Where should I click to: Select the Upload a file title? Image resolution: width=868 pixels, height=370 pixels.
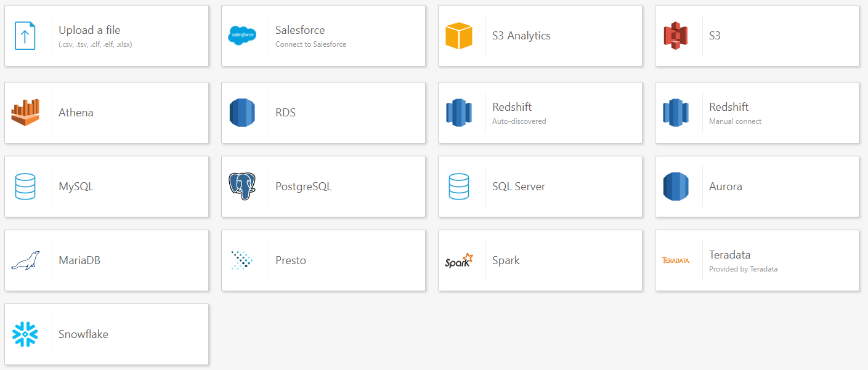pos(89,30)
